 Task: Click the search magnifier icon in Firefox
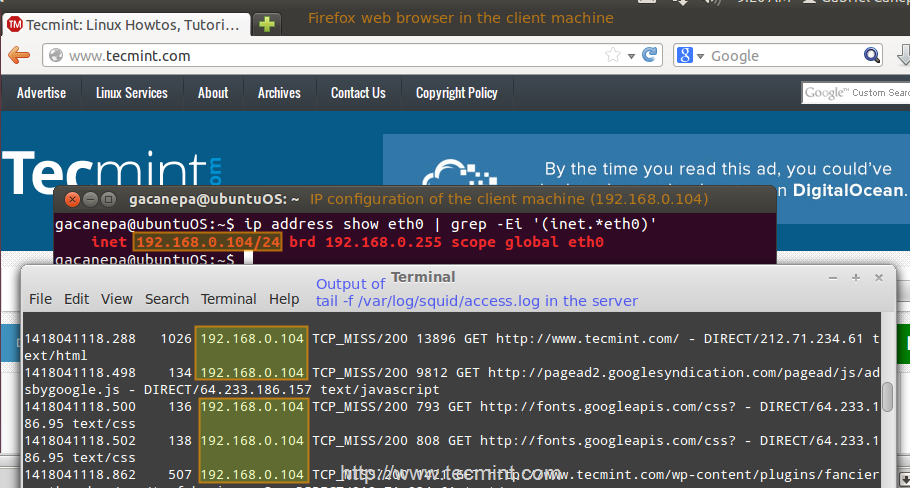pyautogui.click(x=871, y=56)
